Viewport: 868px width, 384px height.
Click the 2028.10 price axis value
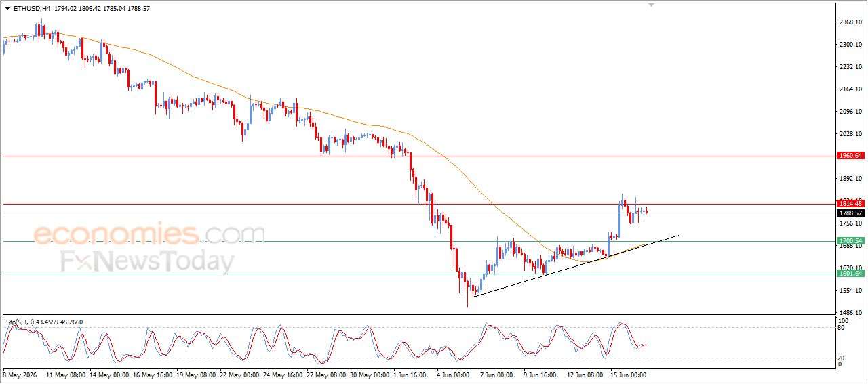point(850,134)
